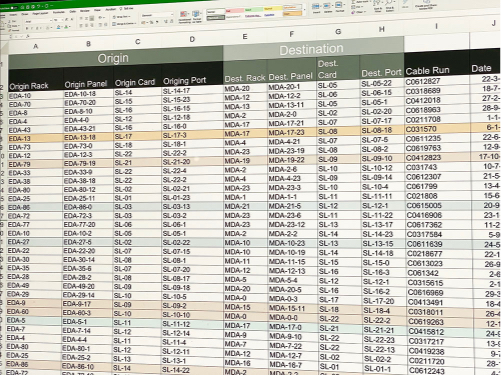Viewport: 501px width, 375px height.
Task: Toggle Italic formatting
Action: 32,28
